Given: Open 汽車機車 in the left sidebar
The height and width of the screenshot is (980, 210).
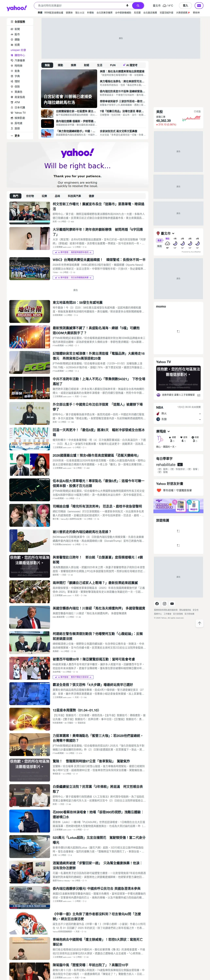Looking at the screenshot, I should 18,60.
